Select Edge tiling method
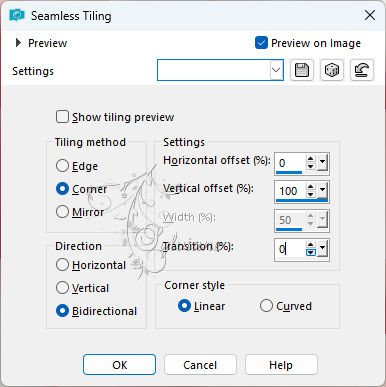 [62, 166]
